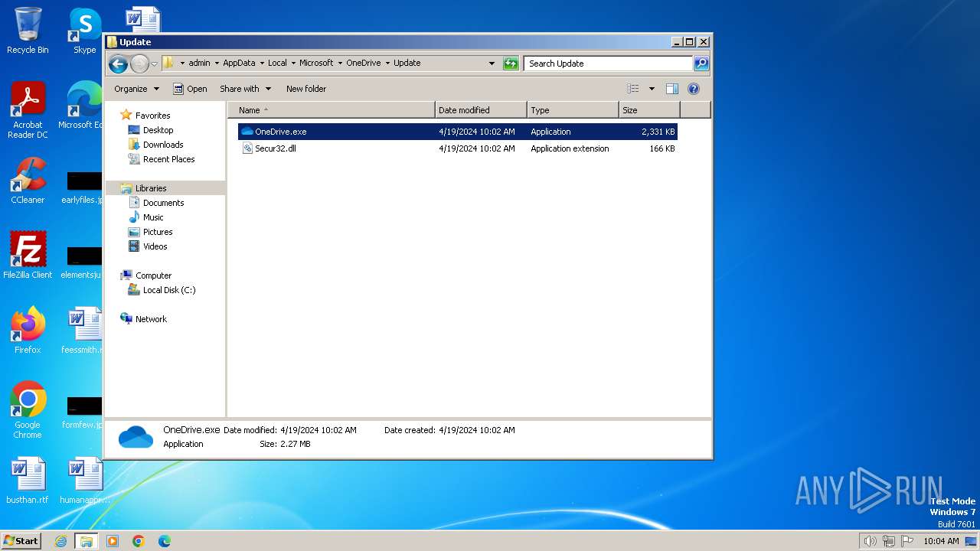Open recent pages dropdown next to Forward

(154, 64)
